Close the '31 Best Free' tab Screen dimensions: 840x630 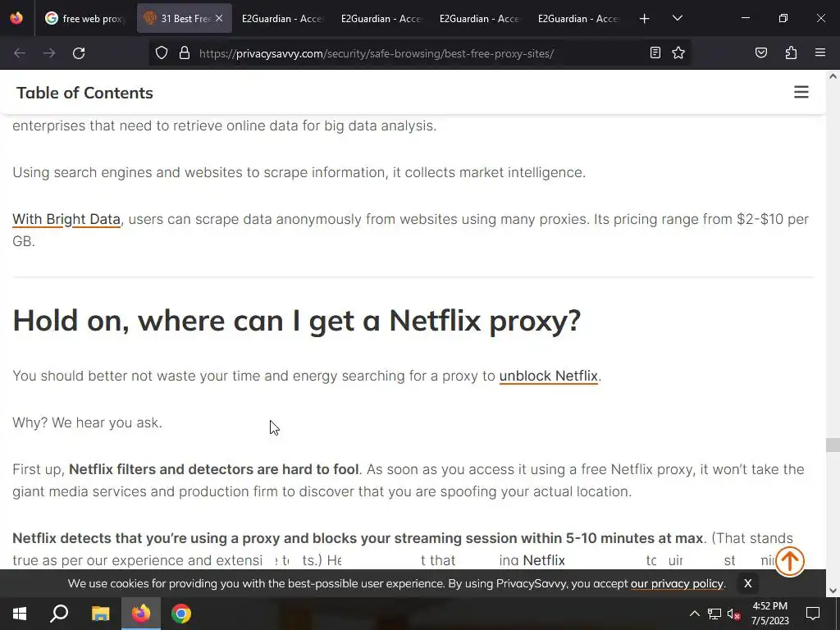[219, 18]
